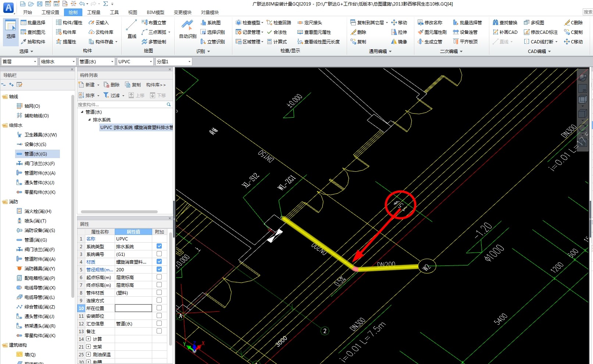593x364 pixels.
Task: Click the 拉伸 tool
Action: point(399,32)
